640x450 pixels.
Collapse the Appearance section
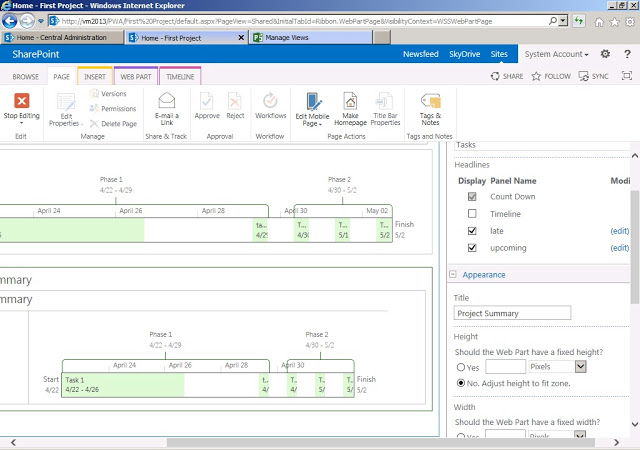[453, 275]
